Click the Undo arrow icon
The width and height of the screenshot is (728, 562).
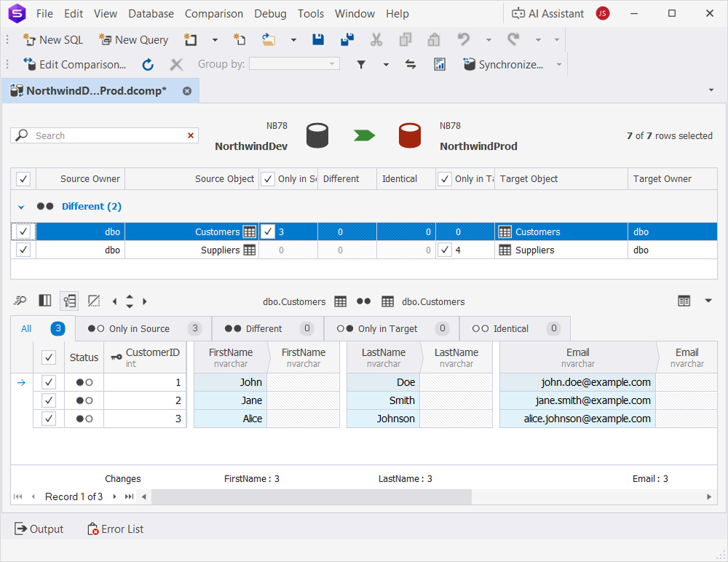click(x=464, y=40)
